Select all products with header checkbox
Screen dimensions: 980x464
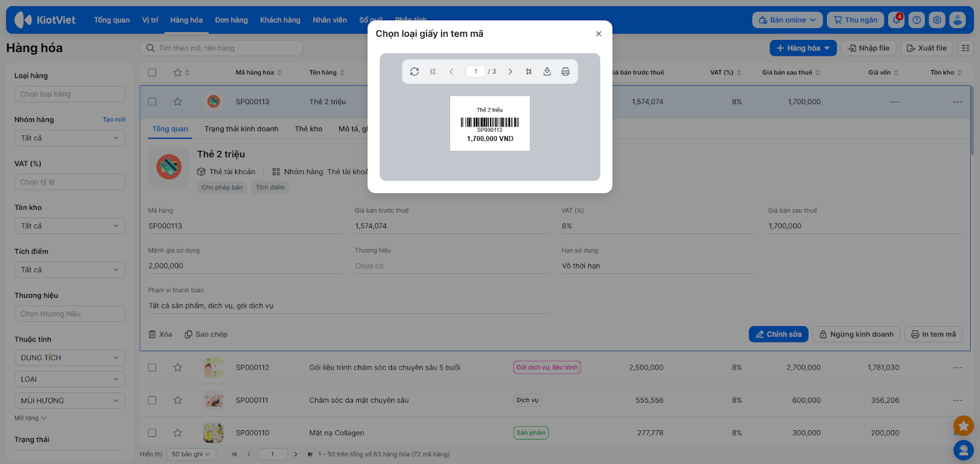(x=153, y=72)
